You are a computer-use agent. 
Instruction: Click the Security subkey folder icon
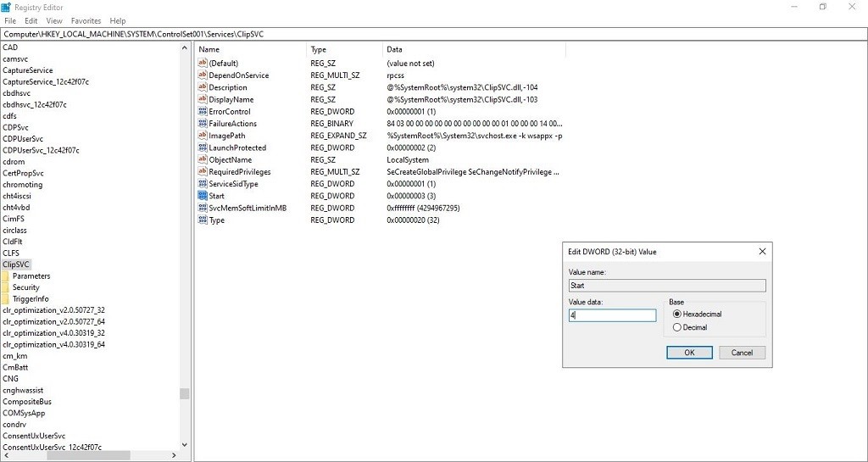tap(6, 287)
